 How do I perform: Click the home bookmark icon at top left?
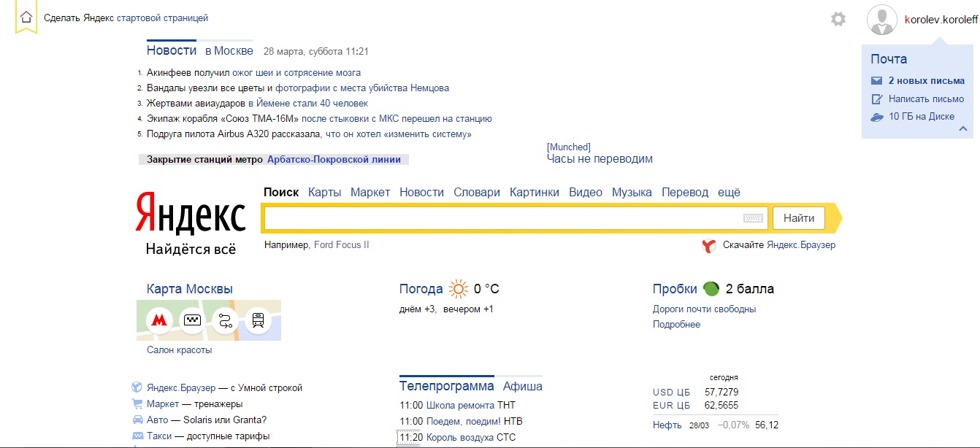pos(26,18)
